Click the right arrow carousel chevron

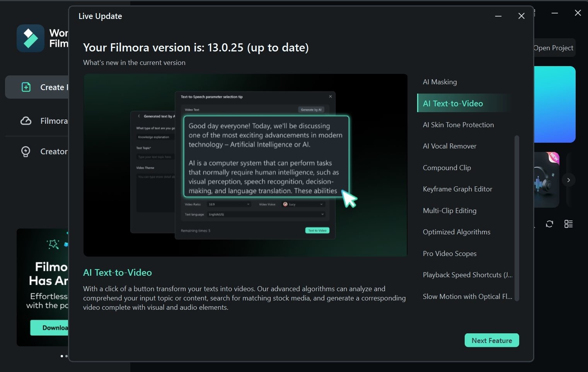(568, 180)
